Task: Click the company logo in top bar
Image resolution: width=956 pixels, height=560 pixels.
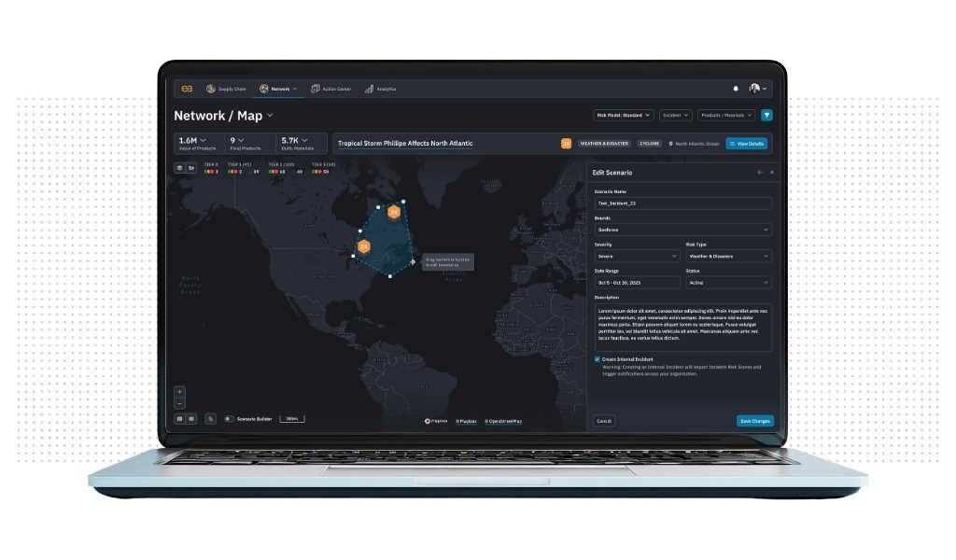Action: pos(187,89)
